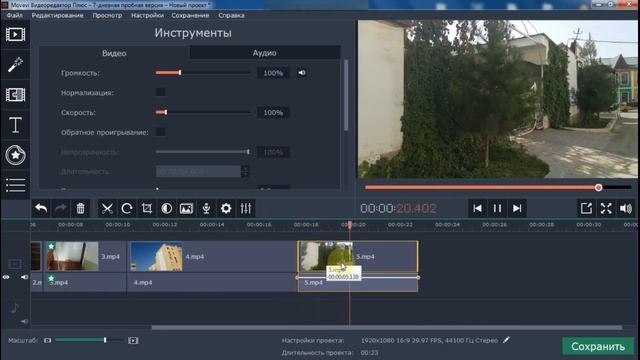Select the 4.mp4 video clip thumbnail

pyautogui.click(x=156, y=256)
